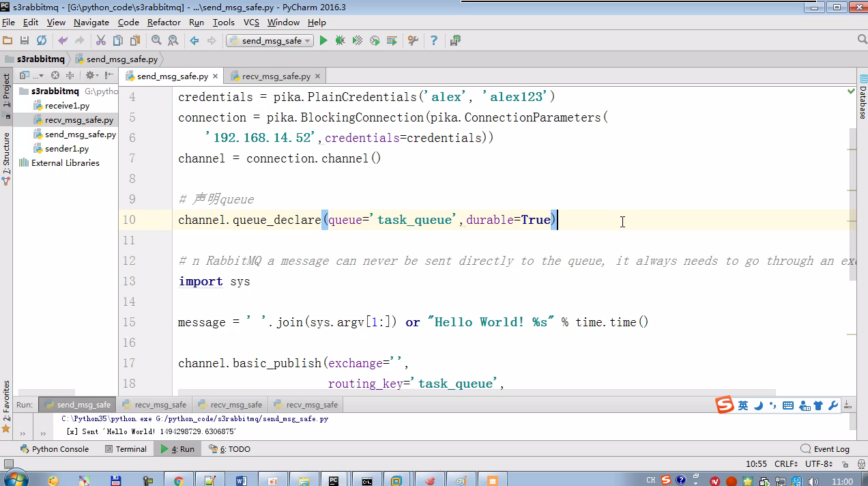Open Find with the magnifier icon
Screen dimensions: 868x486
click(x=156, y=41)
